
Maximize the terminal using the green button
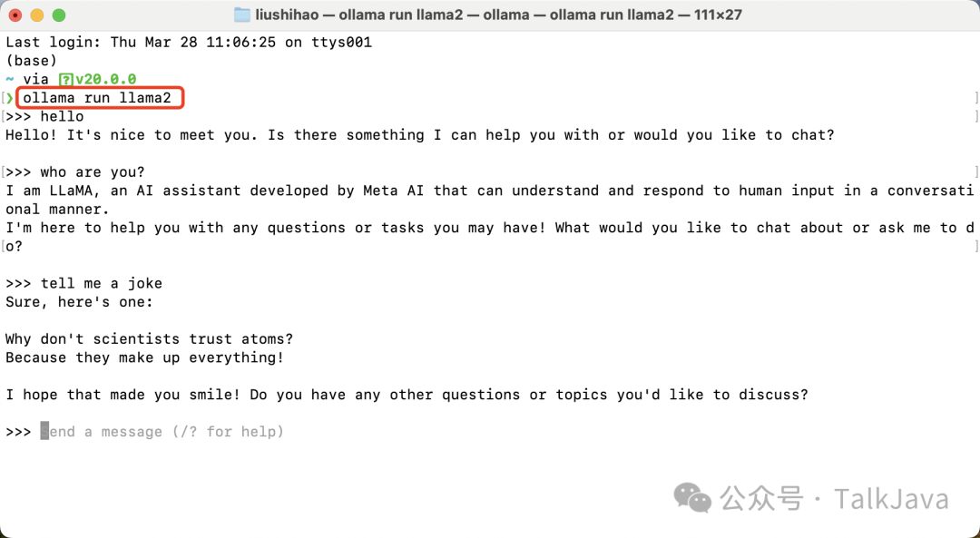coord(59,15)
